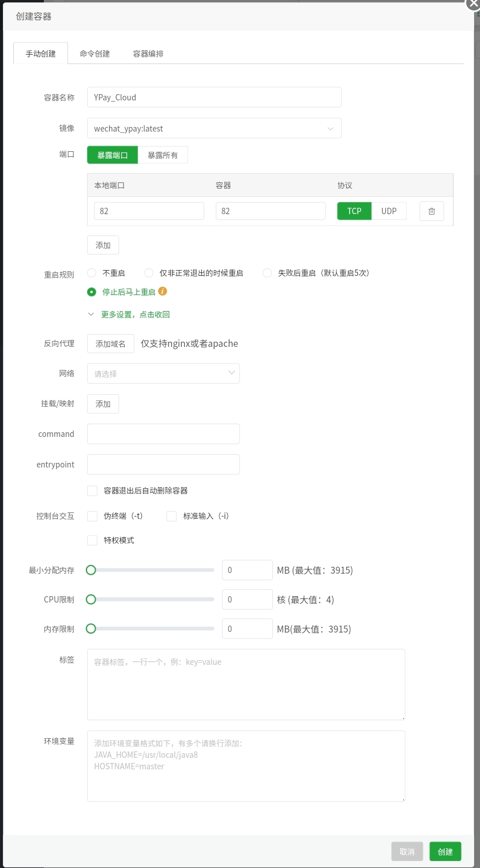Check 容器退出后自动删除容器

point(92,491)
